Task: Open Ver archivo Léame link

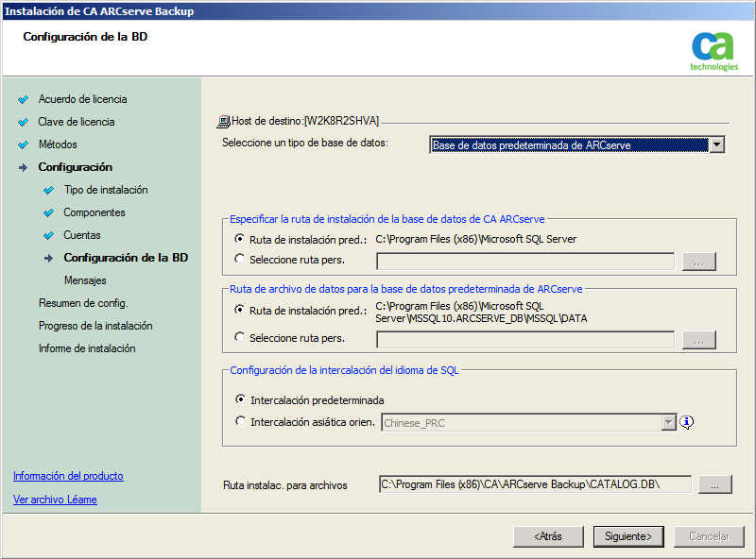Action: [55, 500]
